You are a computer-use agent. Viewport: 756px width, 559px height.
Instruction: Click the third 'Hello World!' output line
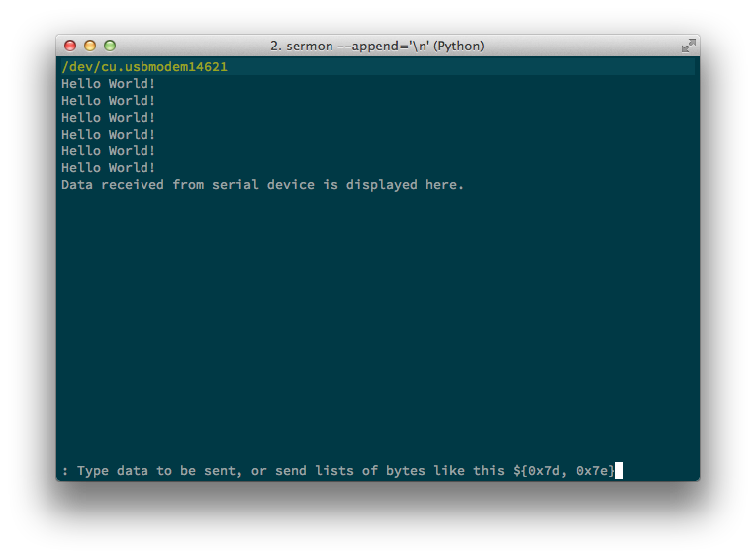click(109, 118)
